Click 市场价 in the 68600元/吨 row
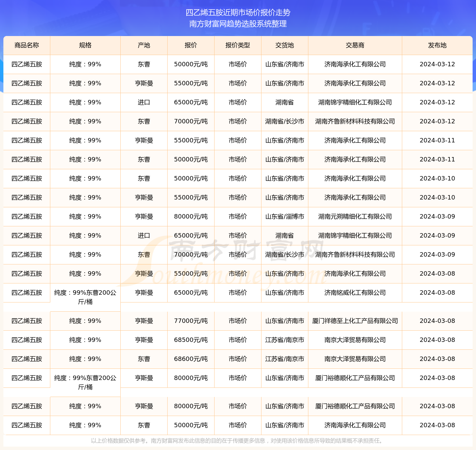476x450 pixels. click(x=238, y=359)
